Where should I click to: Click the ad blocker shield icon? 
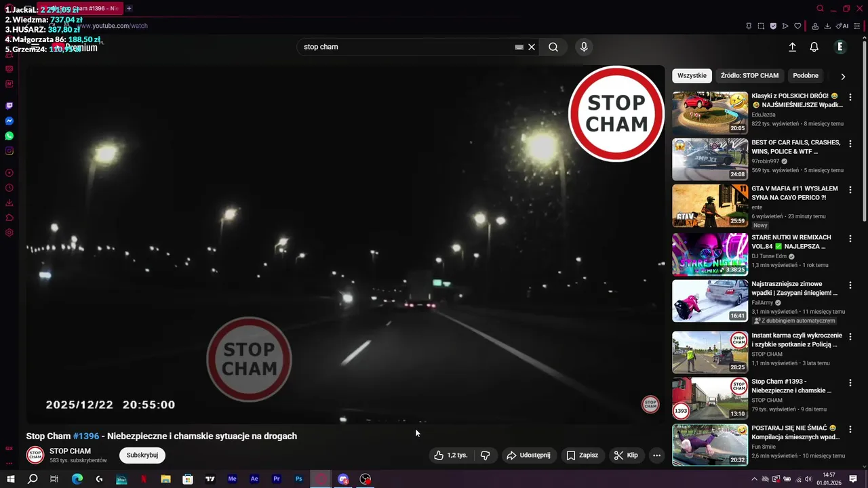773,26
